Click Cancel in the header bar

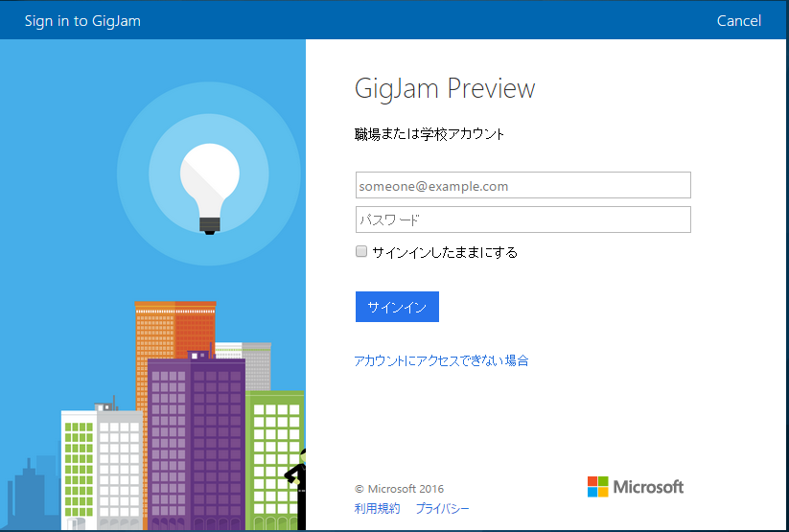click(x=739, y=21)
